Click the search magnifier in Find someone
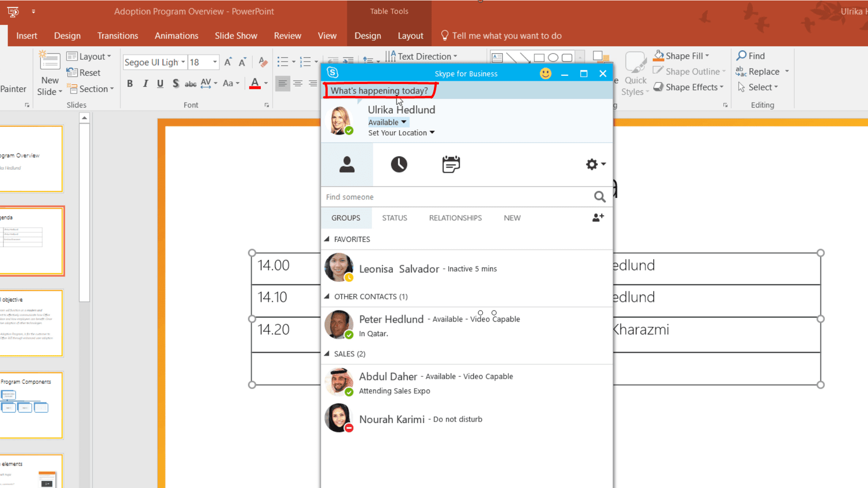The height and width of the screenshot is (488, 868). (x=599, y=197)
